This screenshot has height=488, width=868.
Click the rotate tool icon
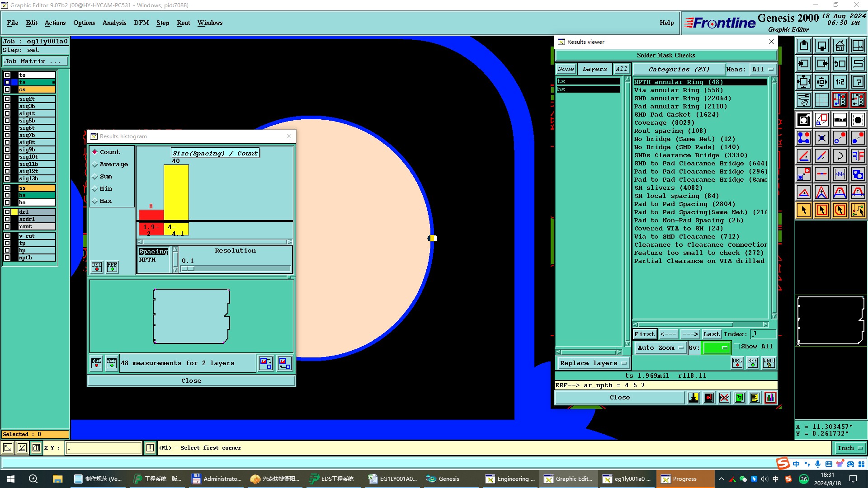[840, 156]
